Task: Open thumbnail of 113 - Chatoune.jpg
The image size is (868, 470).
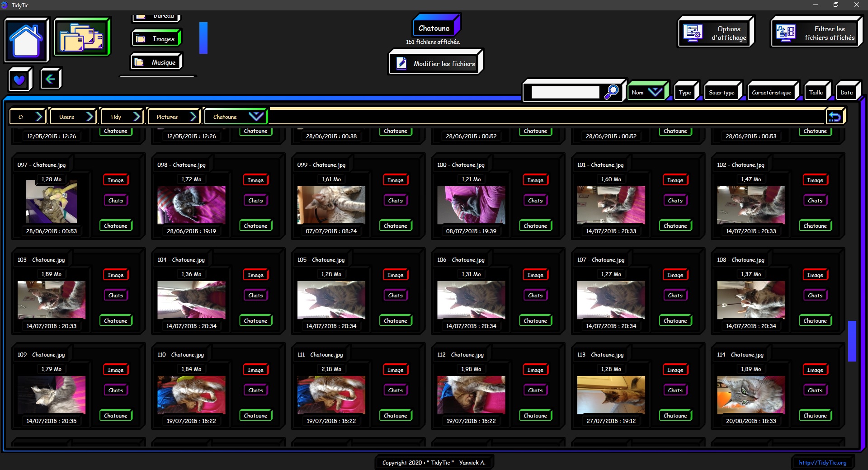Action: [x=611, y=395]
